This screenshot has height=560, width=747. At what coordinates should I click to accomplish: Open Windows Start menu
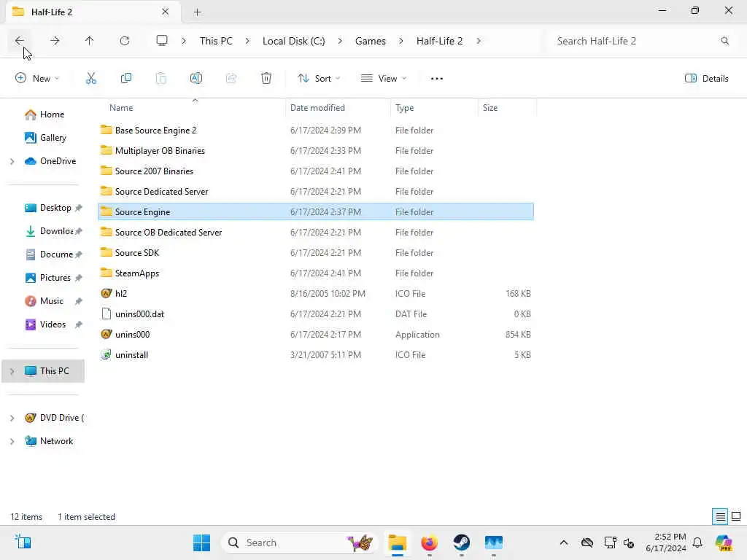tap(201, 542)
